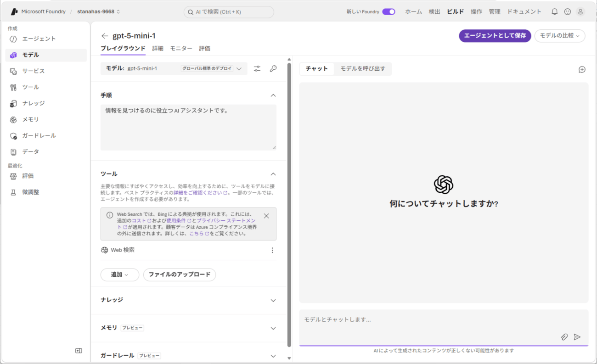Send the chat message with arrow icon
Image resolution: width=597 pixels, height=364 pixels.
point(577,337)
